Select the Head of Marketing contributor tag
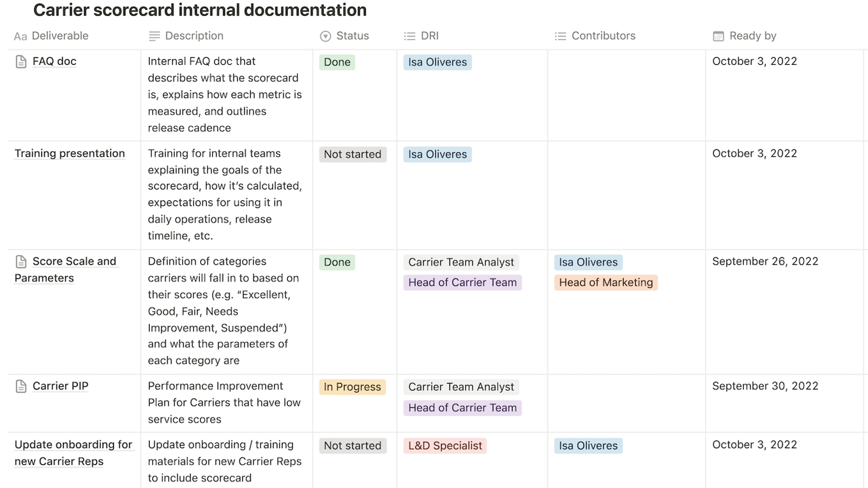Screen dimensions: 868x488 pyautogui.click(x=605, y=282)
